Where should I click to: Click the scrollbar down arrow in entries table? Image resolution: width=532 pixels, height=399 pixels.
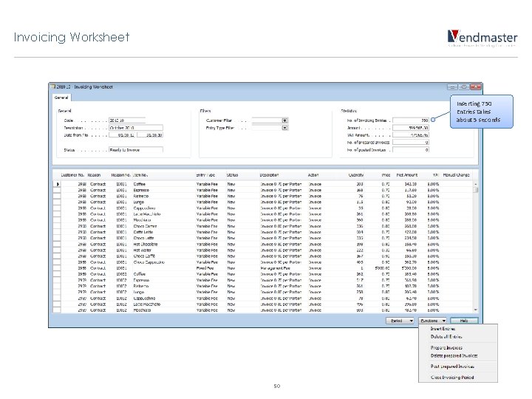[476, 310]
